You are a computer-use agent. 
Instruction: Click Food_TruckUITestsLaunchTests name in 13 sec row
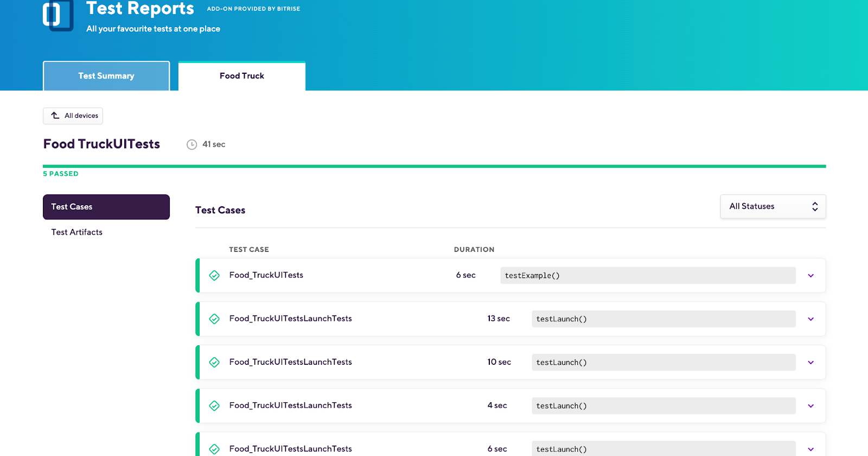291,319
